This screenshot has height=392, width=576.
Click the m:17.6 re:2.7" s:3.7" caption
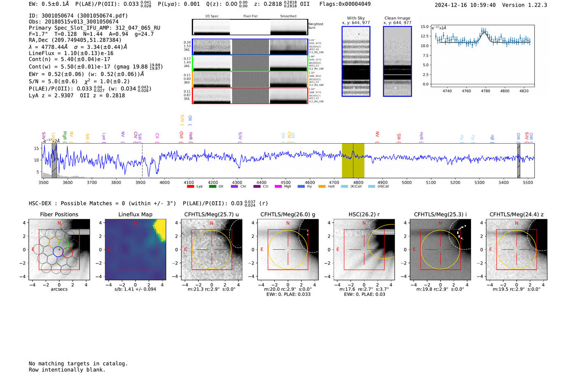364,289
